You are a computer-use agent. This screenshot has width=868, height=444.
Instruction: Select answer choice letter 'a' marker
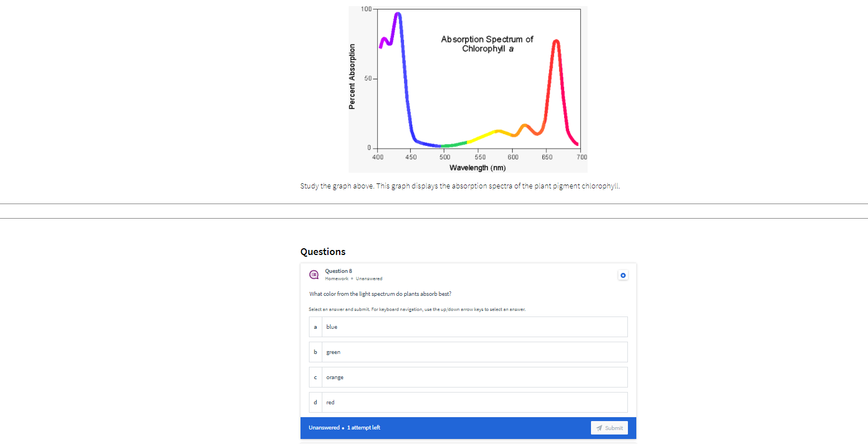(x=315, y=327)
